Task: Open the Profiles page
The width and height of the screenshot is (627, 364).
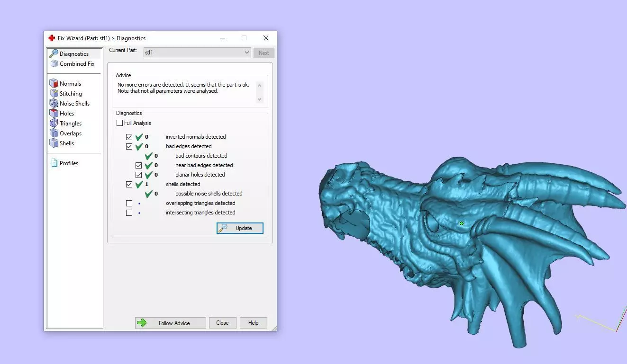Action: coord(69,163)
